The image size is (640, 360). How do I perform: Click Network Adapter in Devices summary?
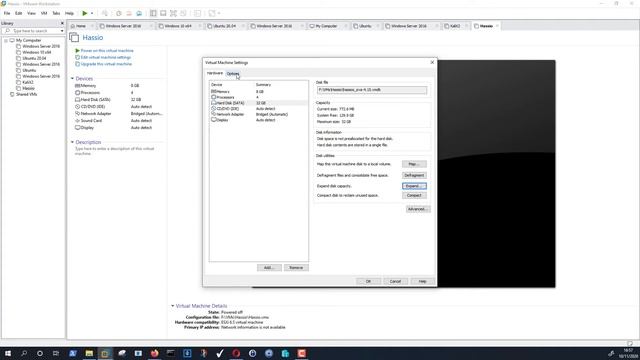96,114
